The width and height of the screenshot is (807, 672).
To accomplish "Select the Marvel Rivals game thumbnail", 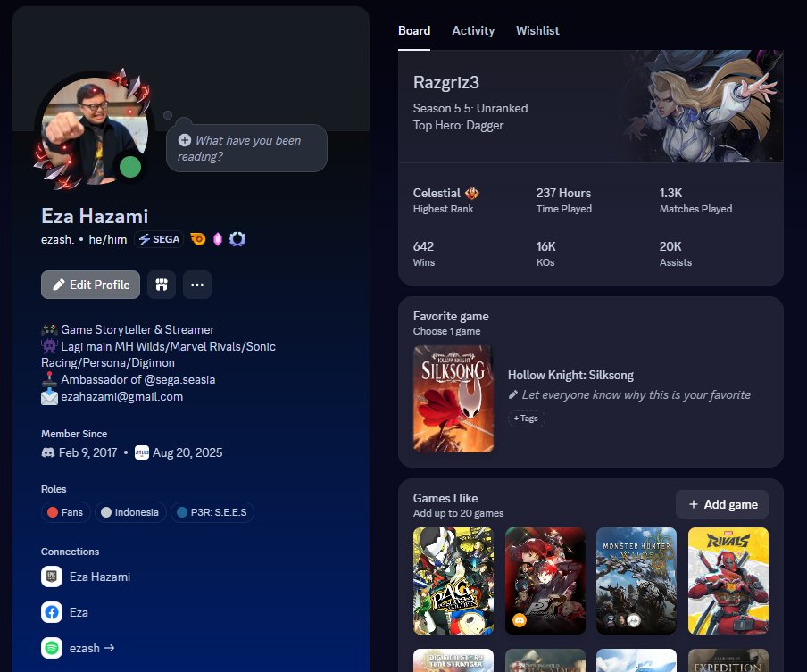I will tap(728, 581).
